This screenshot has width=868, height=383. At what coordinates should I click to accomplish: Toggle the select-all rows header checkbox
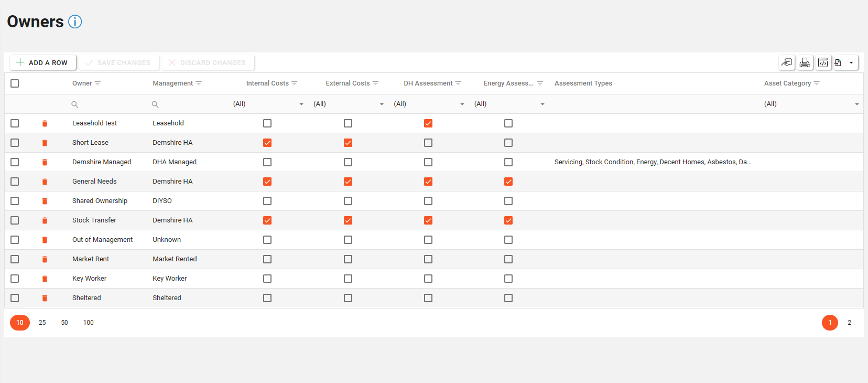coord(15,83)
